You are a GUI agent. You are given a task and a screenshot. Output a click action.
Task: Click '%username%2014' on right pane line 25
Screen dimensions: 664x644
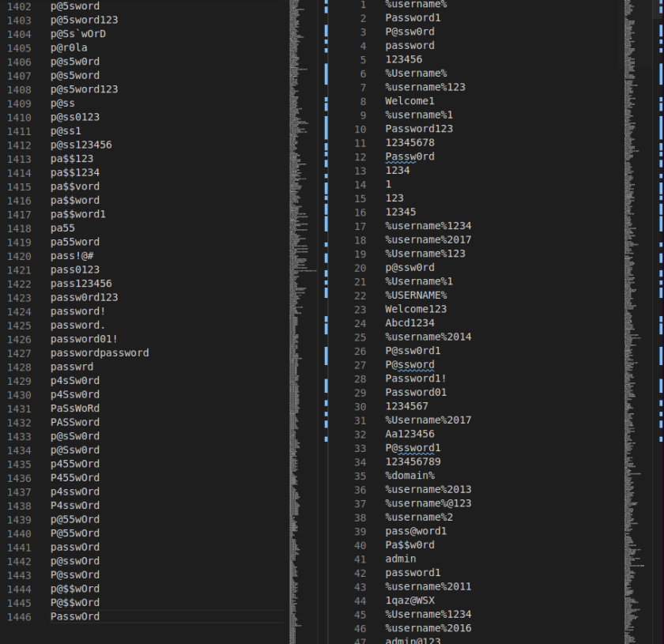pyautogui.click(x=428, y=337)
